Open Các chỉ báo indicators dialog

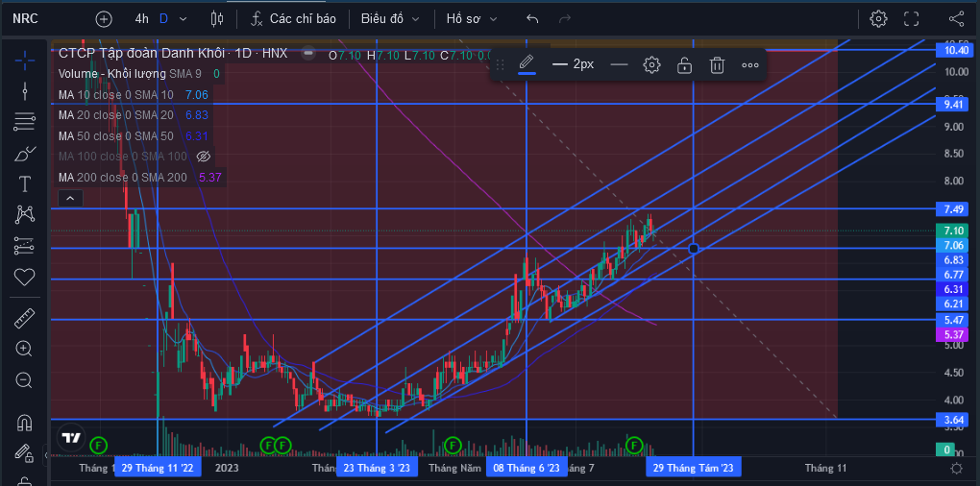point(293,19)
